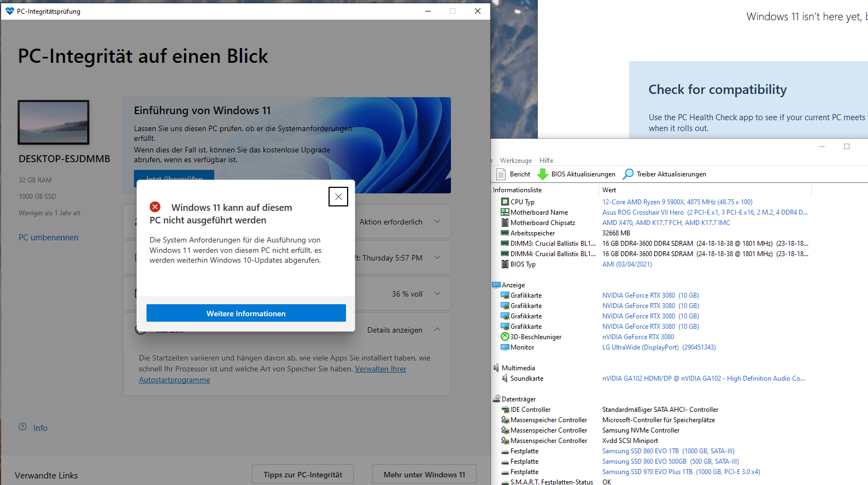Open the Asus ROG Crosshair VII Hero link
Image resolution: width=868 pixels, height=485 pixels.
(x=705, y=212)
